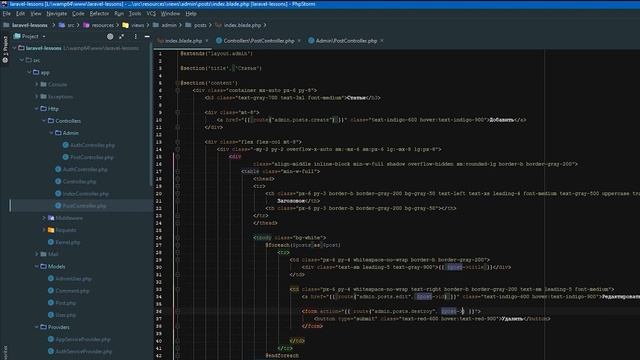Viewport: 640px width, 360px height.
Task: Click the expand/collapse all arrows icon
Action: pyautogui.click(x=122, y=36)
